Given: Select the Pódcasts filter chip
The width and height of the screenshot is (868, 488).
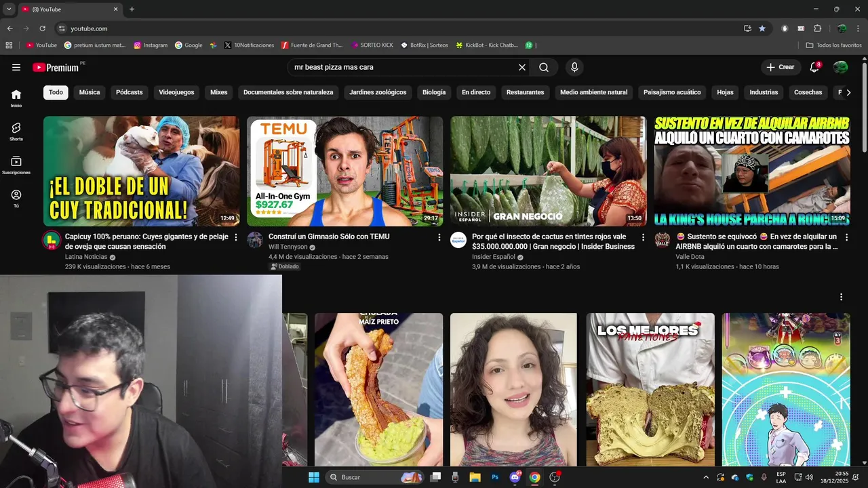Looking at the screenshot, I should (x=130, y=92).
